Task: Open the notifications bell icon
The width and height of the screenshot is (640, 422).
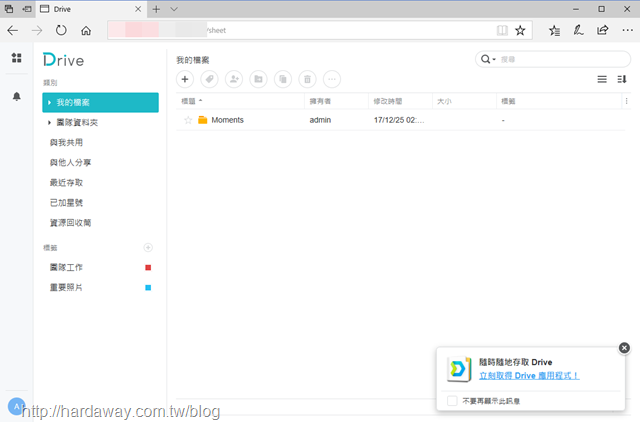Action: click(16, 96)
